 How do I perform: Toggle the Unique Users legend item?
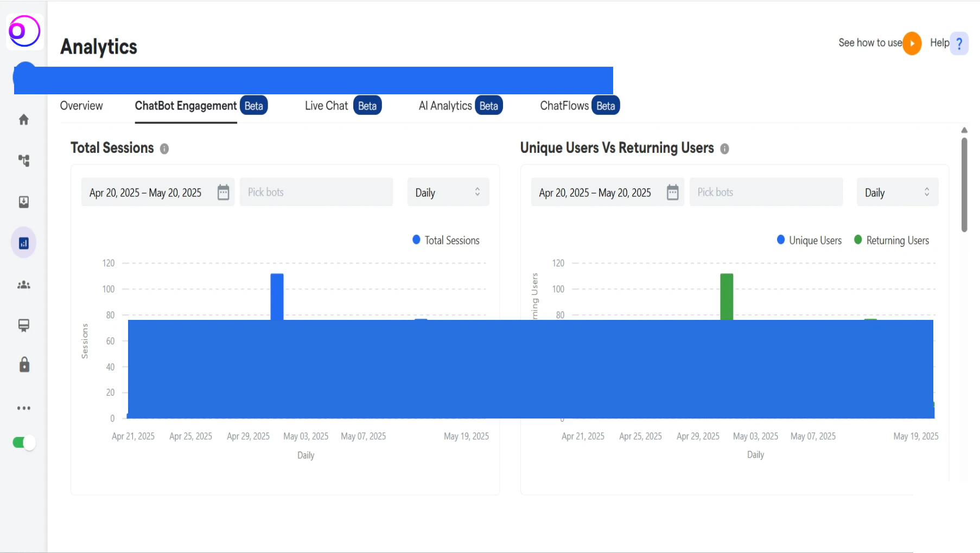click(809, 240)
